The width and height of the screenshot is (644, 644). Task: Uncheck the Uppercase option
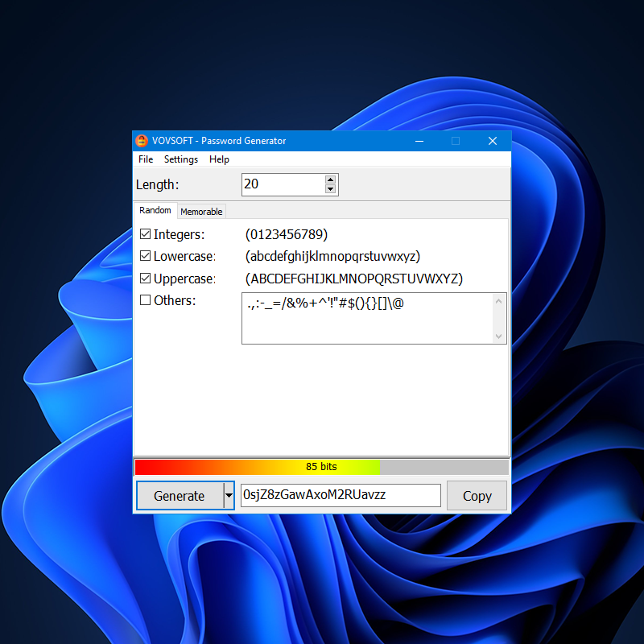pyautogui.click(x=145, y=277)
